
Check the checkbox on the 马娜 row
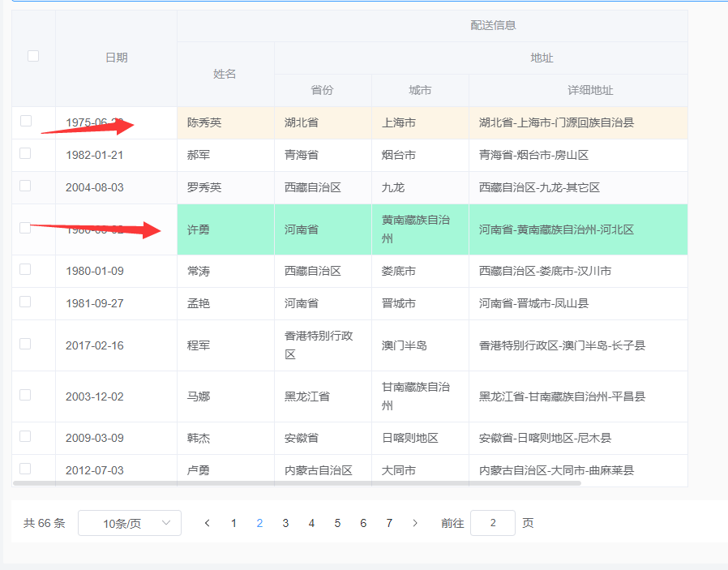[24, 396]
